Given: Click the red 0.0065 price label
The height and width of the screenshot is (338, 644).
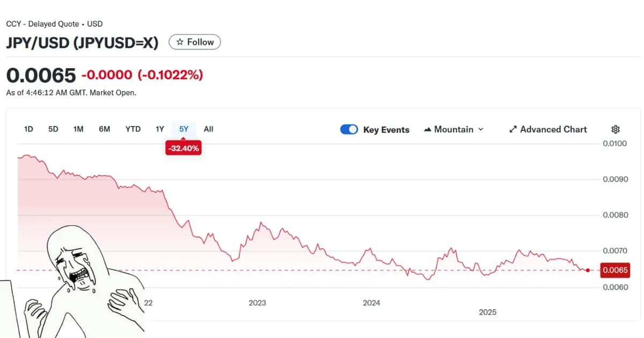Looking at the screenshot, I should point(615,270).
